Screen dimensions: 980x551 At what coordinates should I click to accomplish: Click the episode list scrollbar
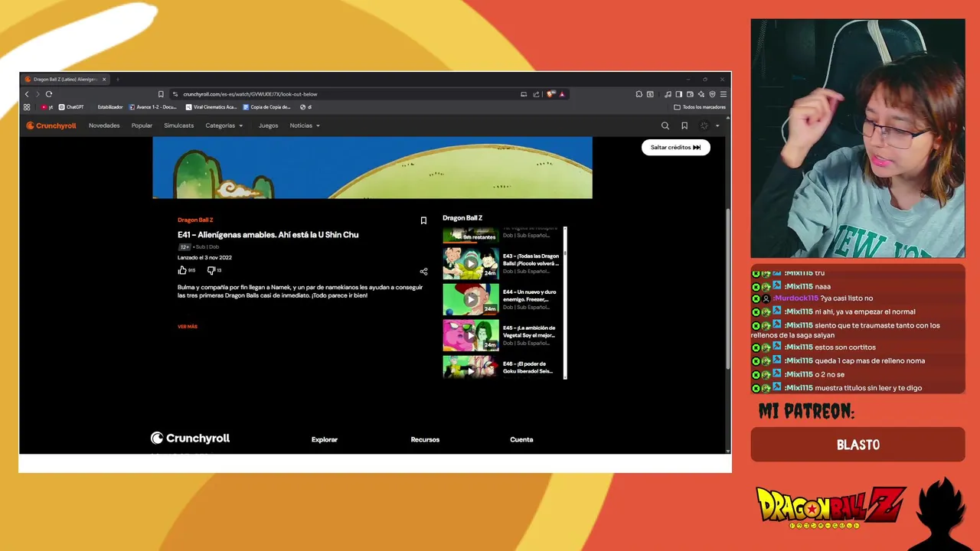[565, 302]
